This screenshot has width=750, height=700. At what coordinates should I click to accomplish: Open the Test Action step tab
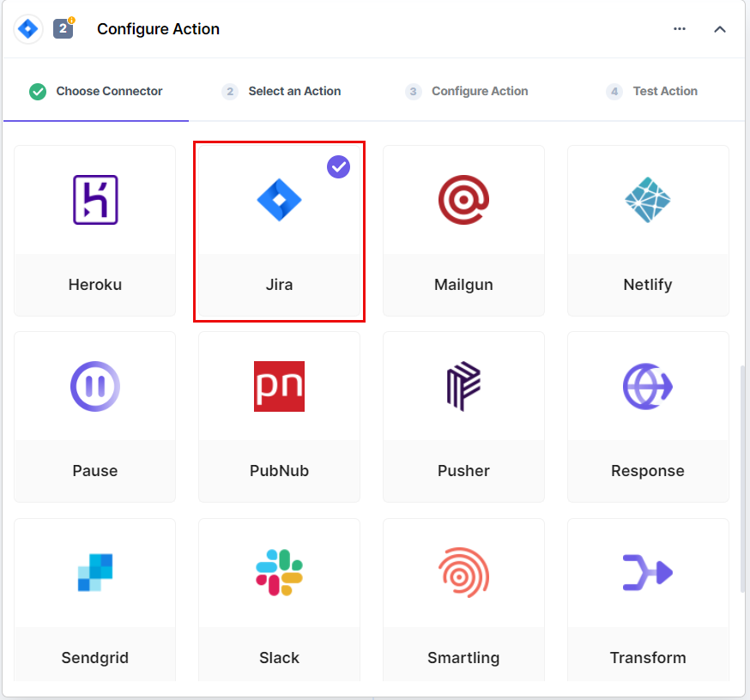click(x=651, y=91)
